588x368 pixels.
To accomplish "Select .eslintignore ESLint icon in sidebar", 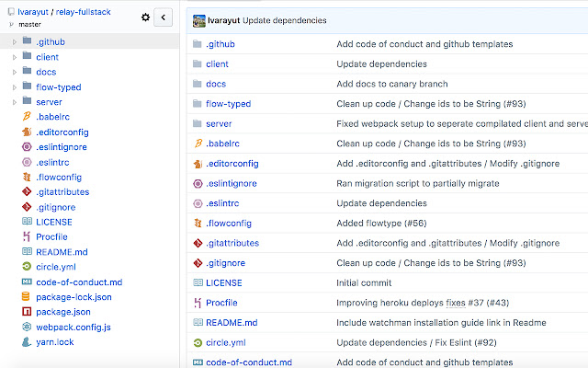I will [27, 147].
